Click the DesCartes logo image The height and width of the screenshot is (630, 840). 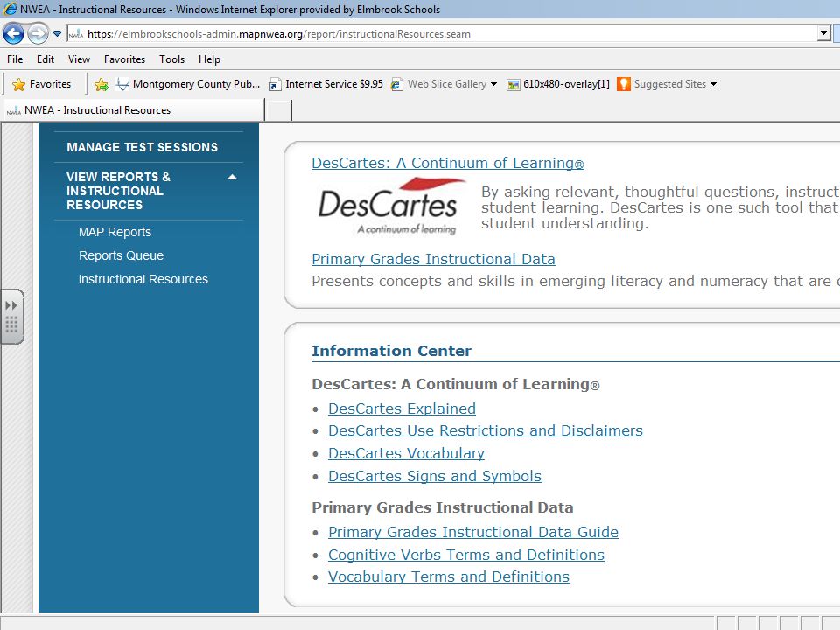click(391, 206)
